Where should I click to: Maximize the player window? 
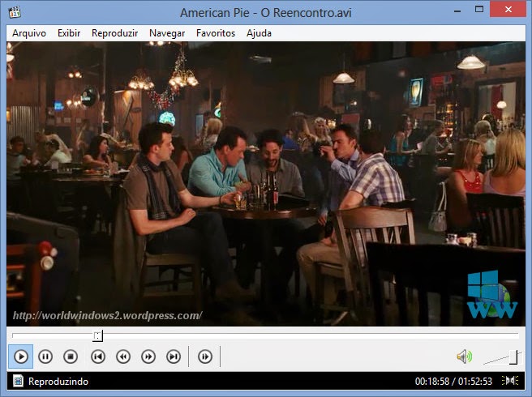(x=479, y=10)
